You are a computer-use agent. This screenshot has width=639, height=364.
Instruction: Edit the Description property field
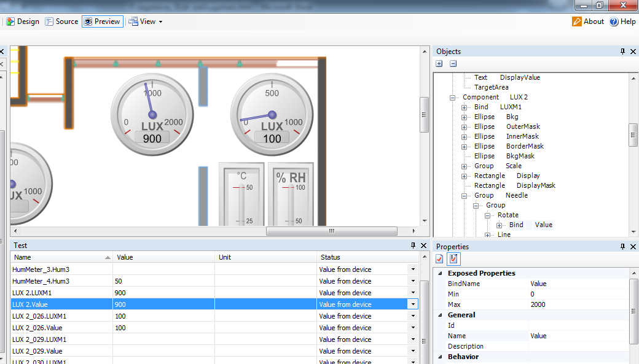click(x=578, y=346)
